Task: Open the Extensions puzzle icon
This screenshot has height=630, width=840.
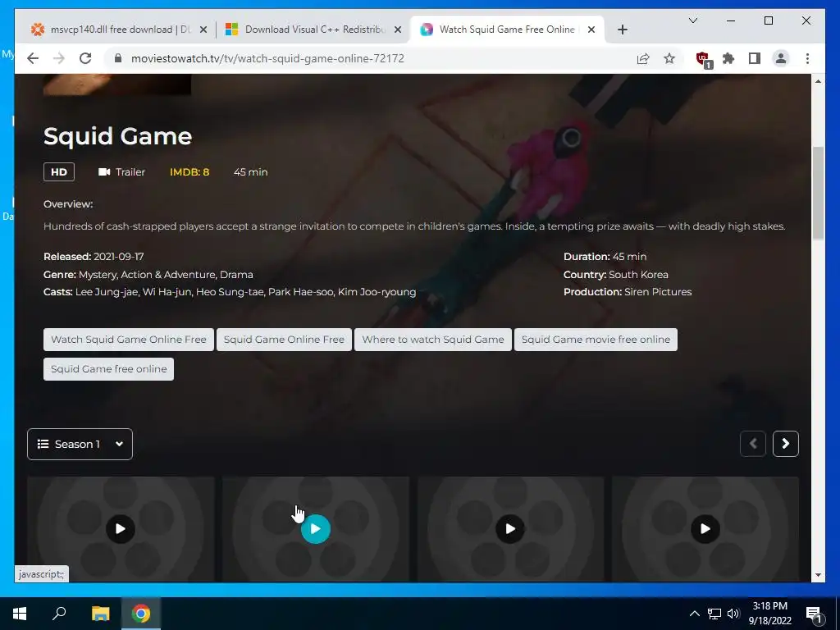Action: (728, 58)
